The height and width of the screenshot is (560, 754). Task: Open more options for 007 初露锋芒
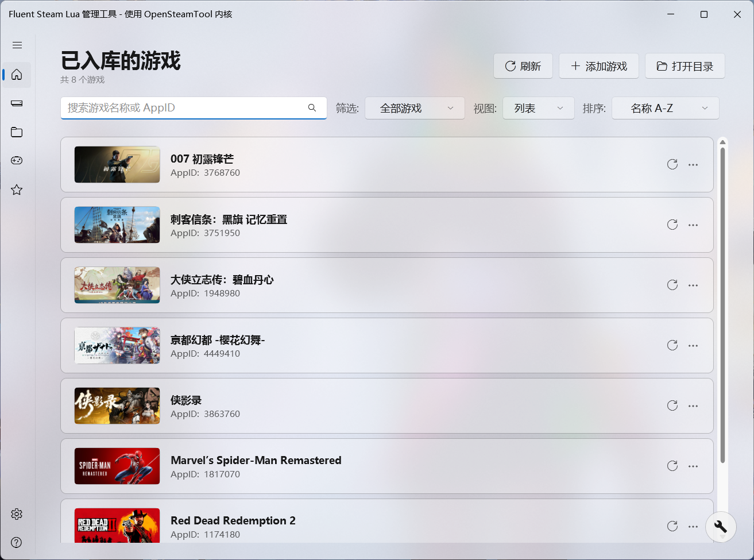pos(693,164)
